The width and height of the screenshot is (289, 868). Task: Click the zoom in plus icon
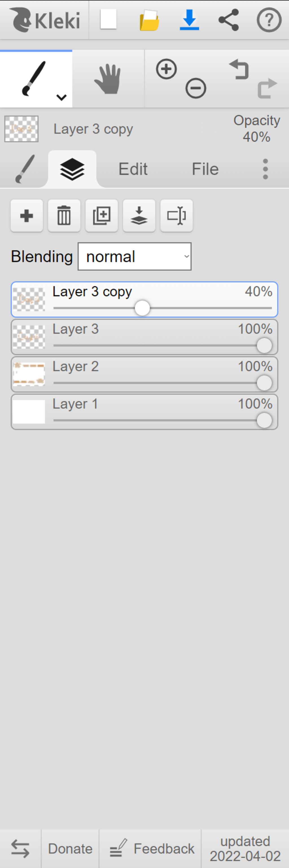tap(166, 69)
